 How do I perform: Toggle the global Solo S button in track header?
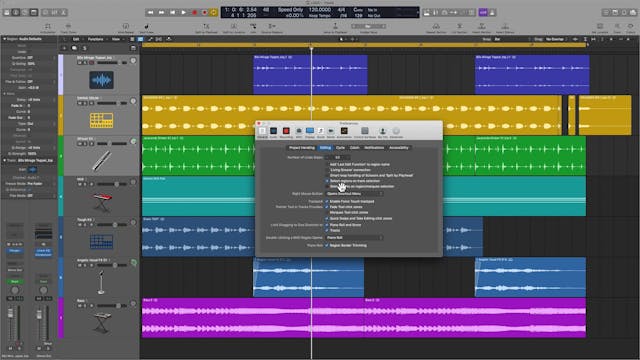coord(84,48)
